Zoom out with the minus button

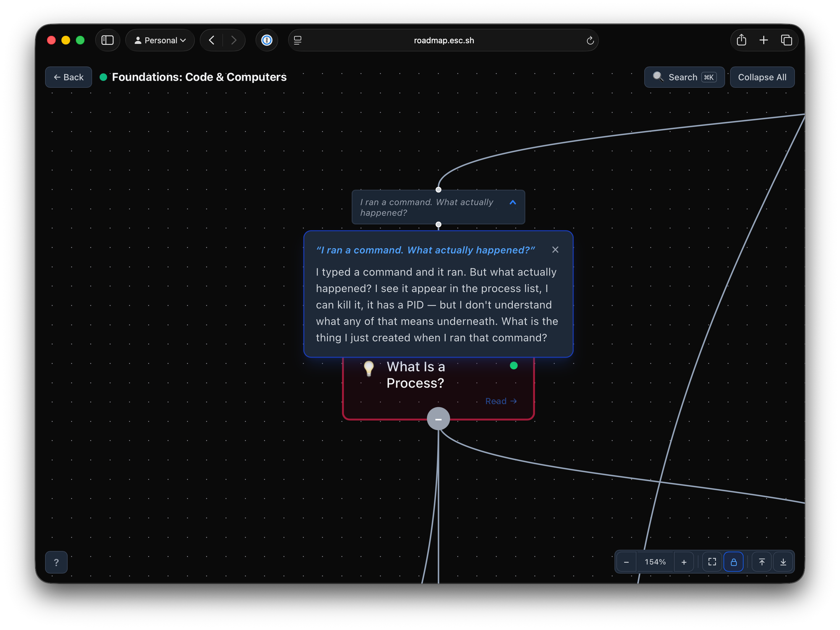(626, 562)
